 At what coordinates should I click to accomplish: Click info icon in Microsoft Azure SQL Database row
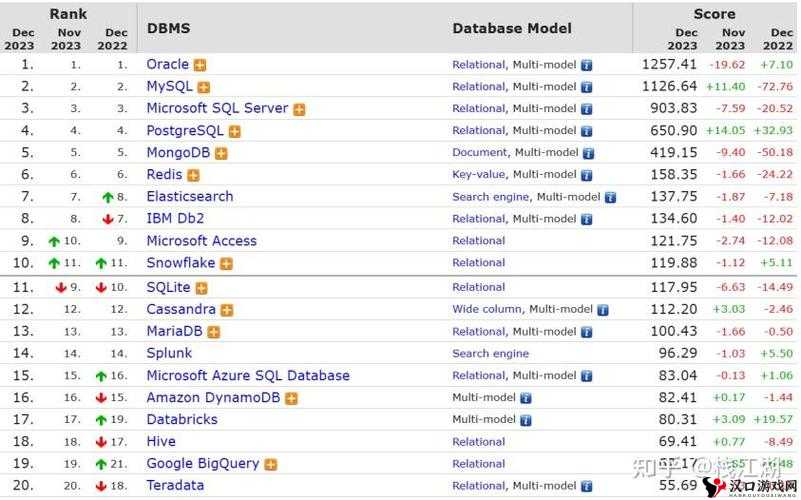[x=587, y=376]
